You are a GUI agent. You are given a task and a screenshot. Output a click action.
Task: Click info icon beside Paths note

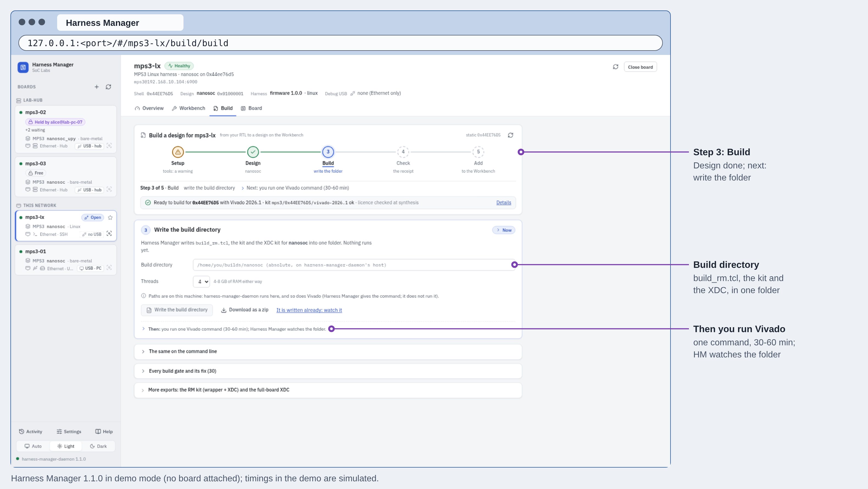(x=144, y=296)
